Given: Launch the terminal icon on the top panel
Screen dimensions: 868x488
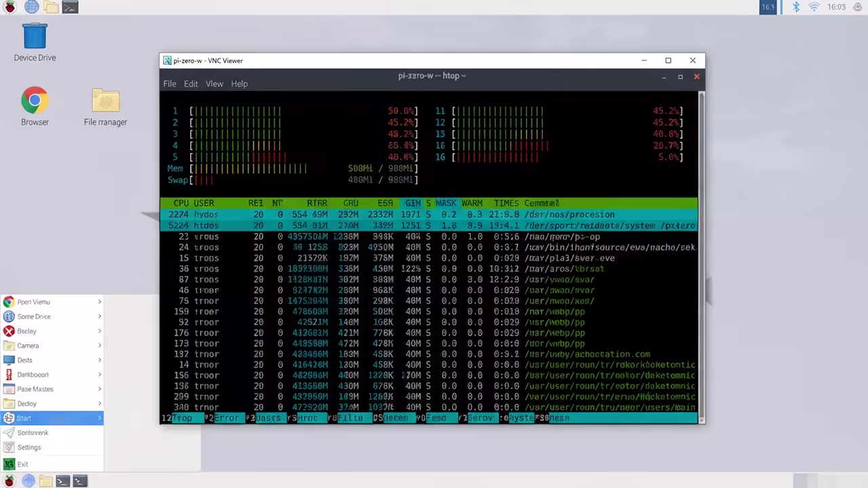Looking at the screenshot, I should 70,7.
